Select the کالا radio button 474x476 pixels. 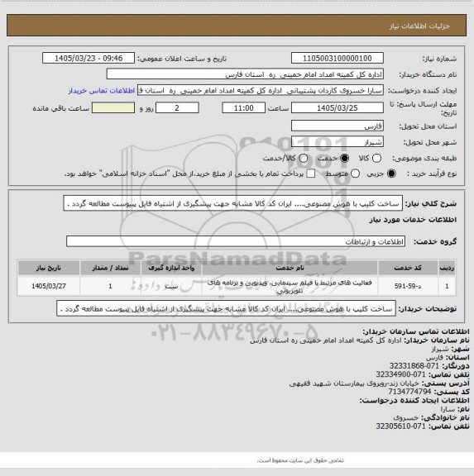376,158
